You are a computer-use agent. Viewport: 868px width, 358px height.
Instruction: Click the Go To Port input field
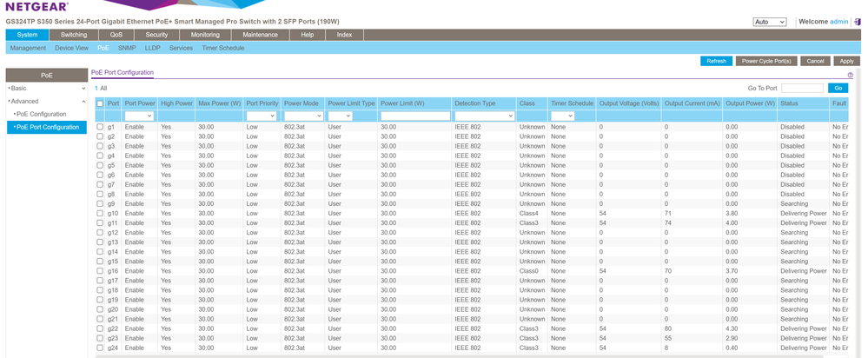[x=801, y=88]
